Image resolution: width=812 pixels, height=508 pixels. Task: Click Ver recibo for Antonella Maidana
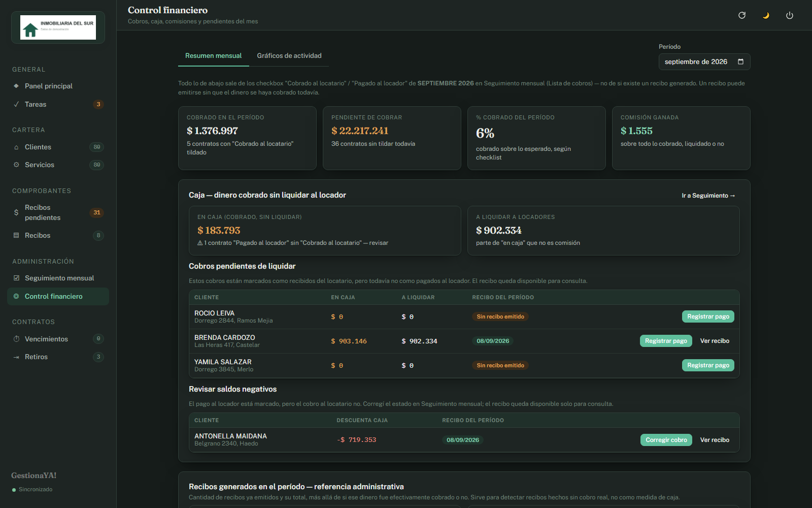click(715, 440)
